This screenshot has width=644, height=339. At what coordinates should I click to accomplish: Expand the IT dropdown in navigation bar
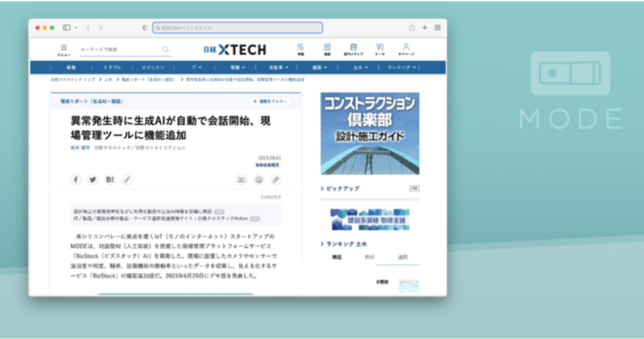click(196, 68)
